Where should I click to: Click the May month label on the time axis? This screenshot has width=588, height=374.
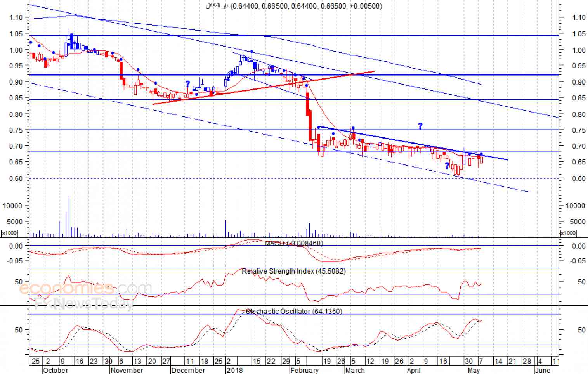click(x=474, y=370)
